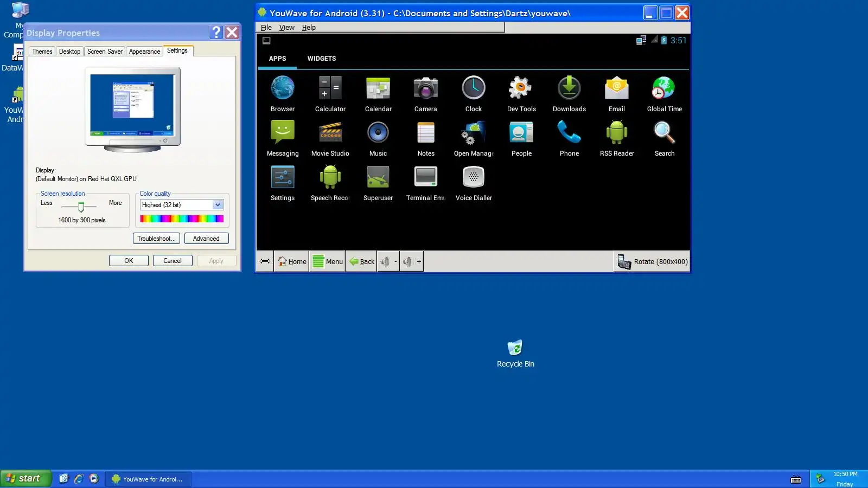Click the Display Properties help button
868x488 pixels.
click(216, 33)
